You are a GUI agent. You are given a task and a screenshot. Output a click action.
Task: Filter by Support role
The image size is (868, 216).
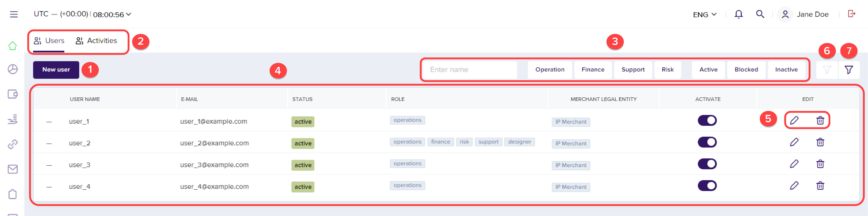(633, 70)
